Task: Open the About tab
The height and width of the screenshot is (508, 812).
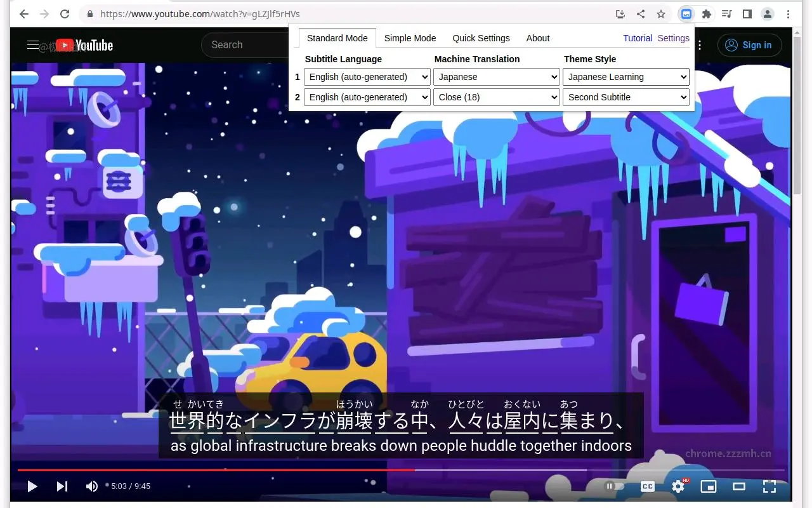Action: pyautogui.click(x=538, y=38)
